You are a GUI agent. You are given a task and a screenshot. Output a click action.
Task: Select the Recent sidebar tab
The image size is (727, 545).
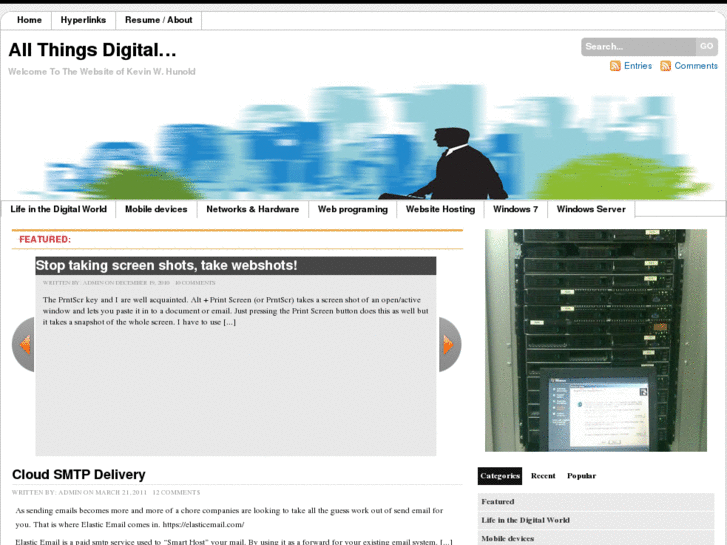(x=543, y=476)
